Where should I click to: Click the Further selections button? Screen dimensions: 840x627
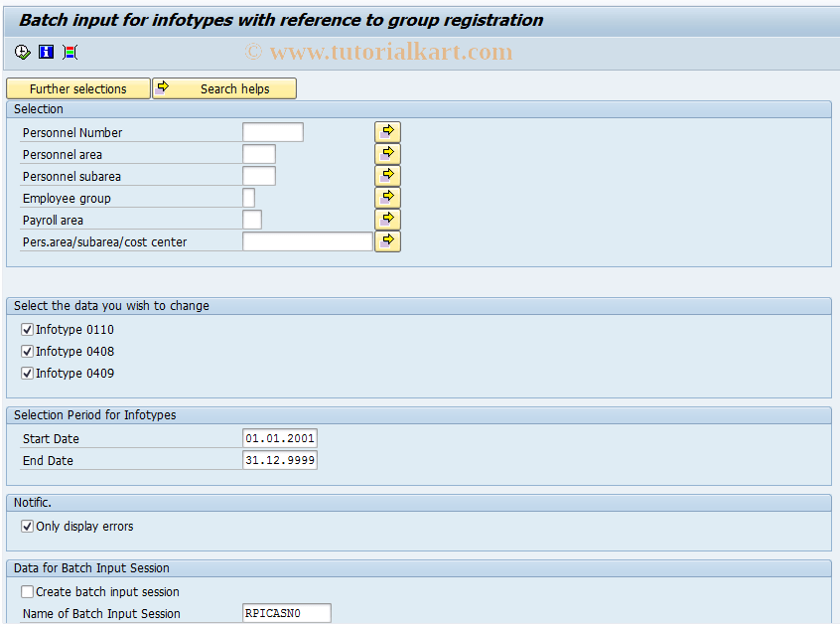[x=77, y=88]
